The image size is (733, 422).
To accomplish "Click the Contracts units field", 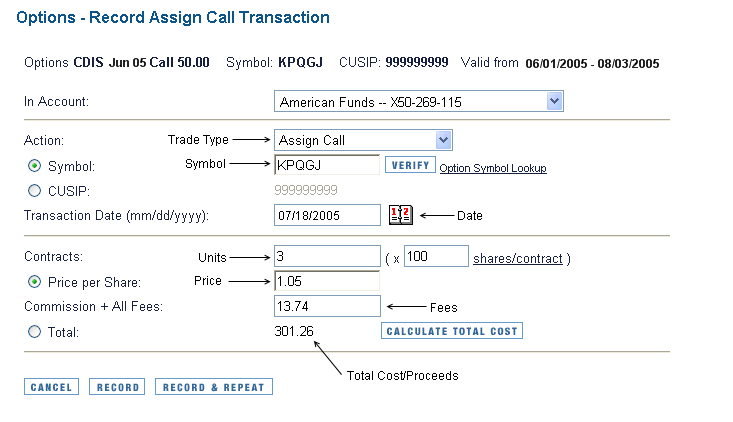I will [327, 256].
